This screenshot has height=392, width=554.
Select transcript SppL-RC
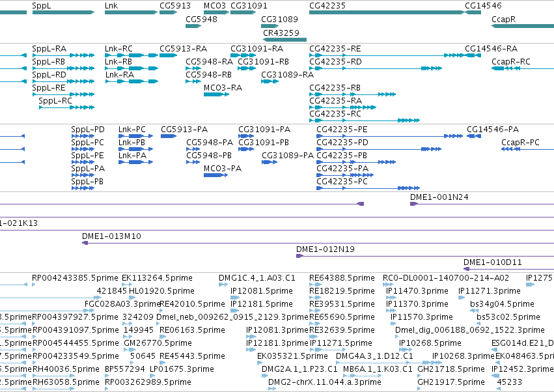point(55,101)
